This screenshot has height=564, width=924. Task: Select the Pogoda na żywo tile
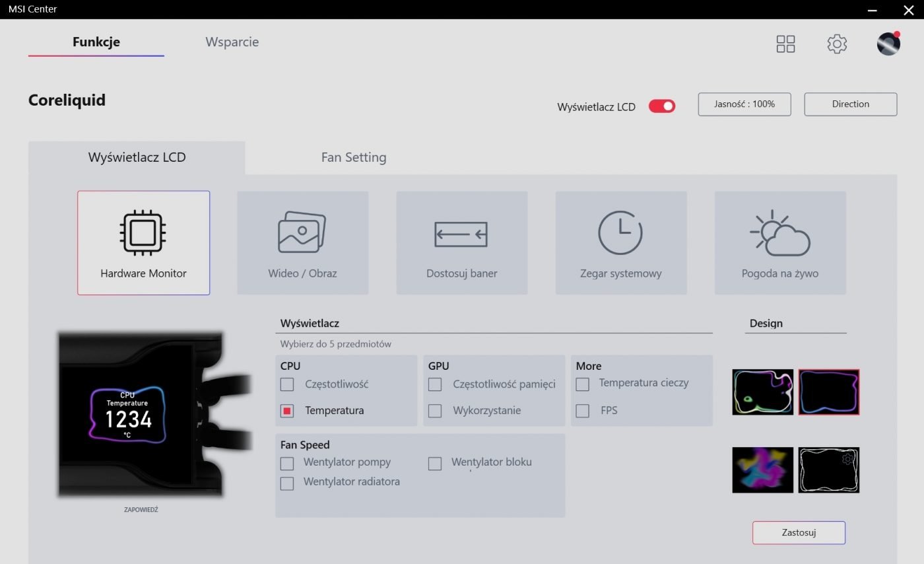780,242
